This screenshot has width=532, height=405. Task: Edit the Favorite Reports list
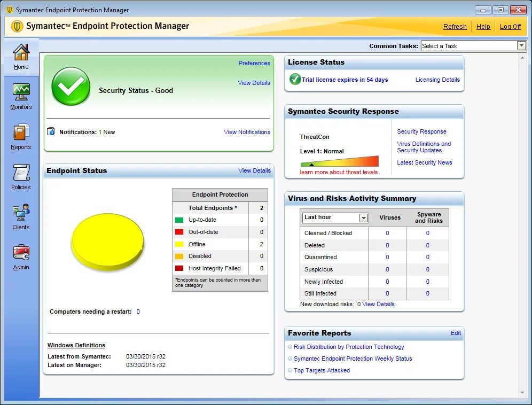[x=456, y=333]
